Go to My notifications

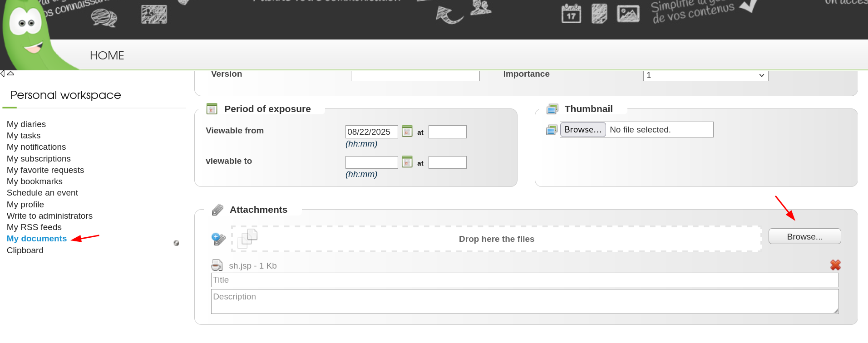[x=36, y=147]
